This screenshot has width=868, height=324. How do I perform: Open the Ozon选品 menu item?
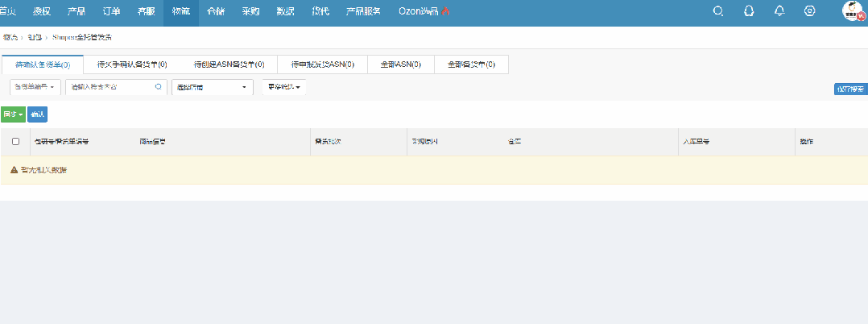(x=419, y=11)
